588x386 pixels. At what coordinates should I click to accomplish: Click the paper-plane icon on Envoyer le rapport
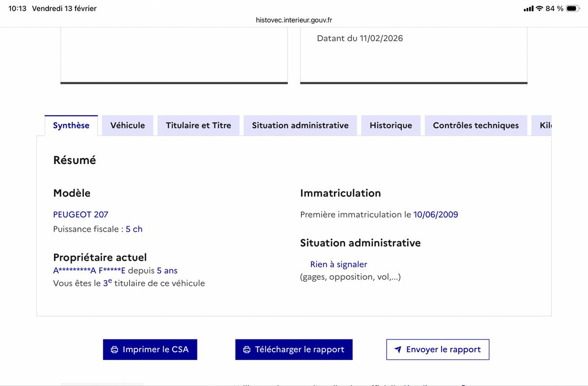(398, 350)
